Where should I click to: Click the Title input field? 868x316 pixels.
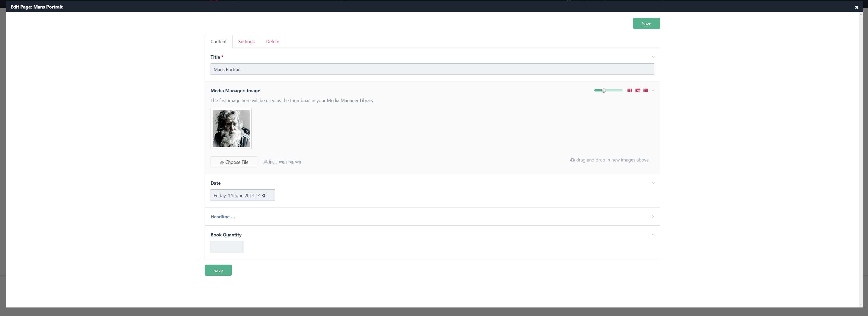click(x=432, y=69)
